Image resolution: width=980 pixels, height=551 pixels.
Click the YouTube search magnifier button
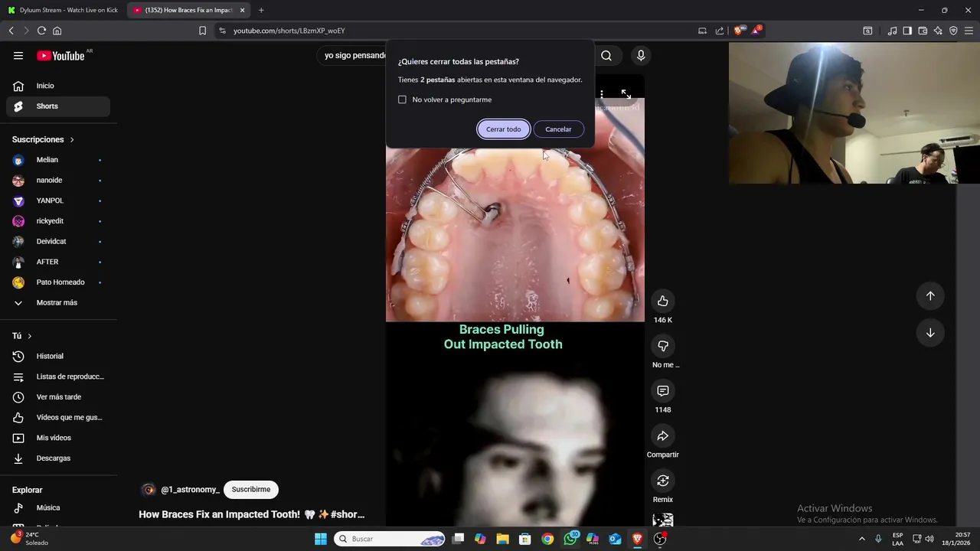[x=606, y=55]
